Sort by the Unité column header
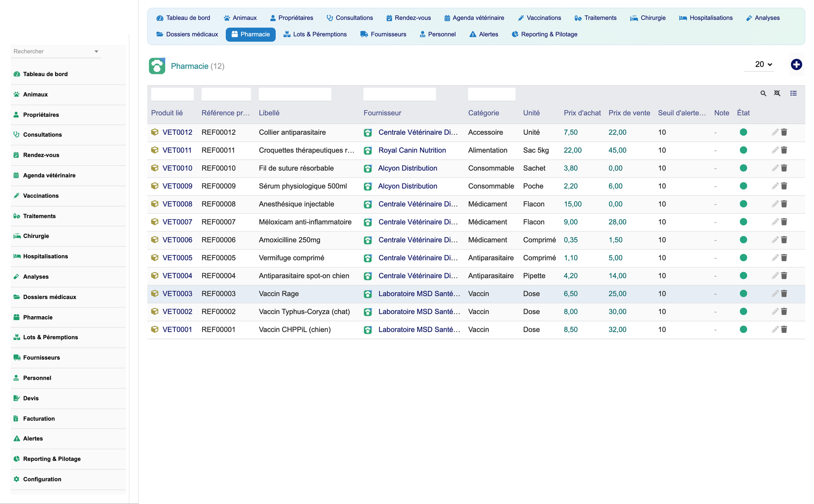 click(x=531, y=113)
